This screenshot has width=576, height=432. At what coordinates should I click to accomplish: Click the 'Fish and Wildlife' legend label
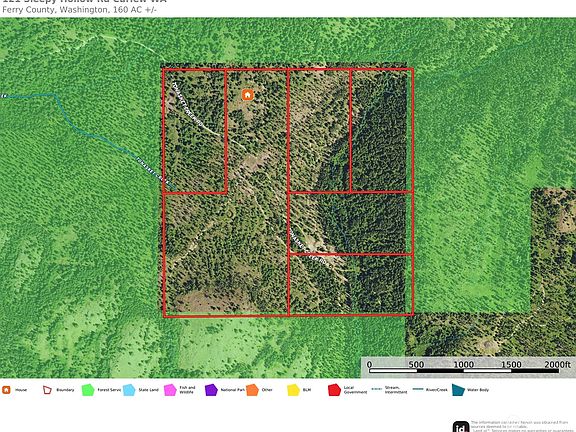187,390
